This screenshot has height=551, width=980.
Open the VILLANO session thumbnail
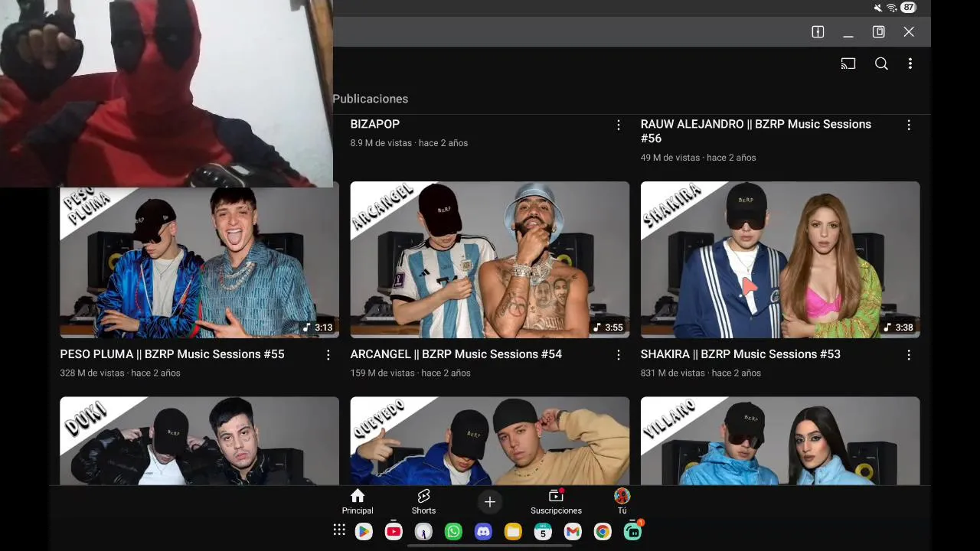pos(780,441)
